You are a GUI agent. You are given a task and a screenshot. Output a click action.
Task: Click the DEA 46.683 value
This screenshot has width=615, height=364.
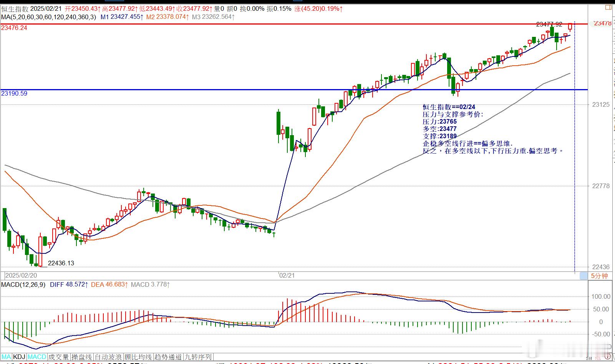[x=109, y=285]
